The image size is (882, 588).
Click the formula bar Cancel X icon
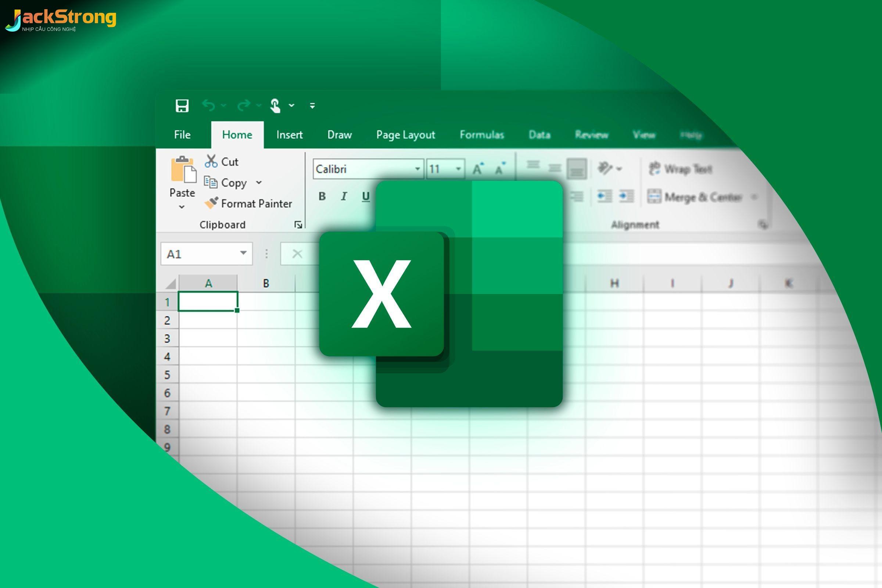[x=297, y=254]
